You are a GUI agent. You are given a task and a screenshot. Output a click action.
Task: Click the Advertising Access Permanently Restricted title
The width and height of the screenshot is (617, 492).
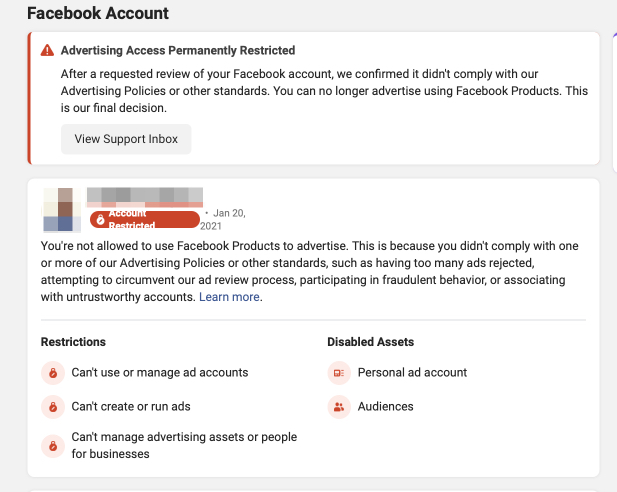[x=178, y=50]
